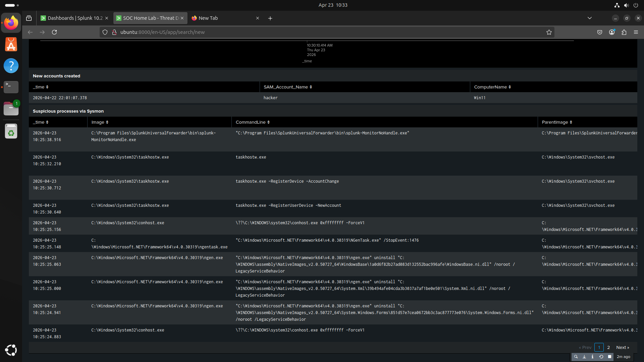This screenshot has width=644, height=362.
Task: Switch to Dashboards Splunk tab
Action: [x=74, y=18]
